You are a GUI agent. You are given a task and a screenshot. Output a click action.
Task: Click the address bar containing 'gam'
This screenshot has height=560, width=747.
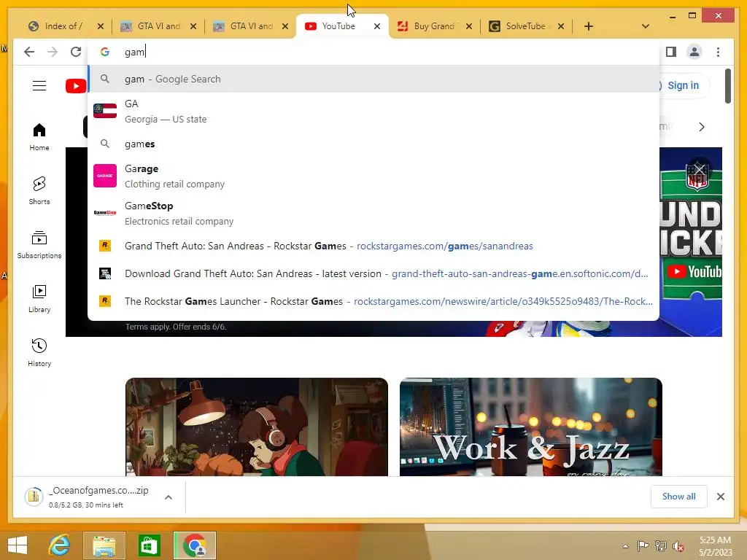coord(373,52)
